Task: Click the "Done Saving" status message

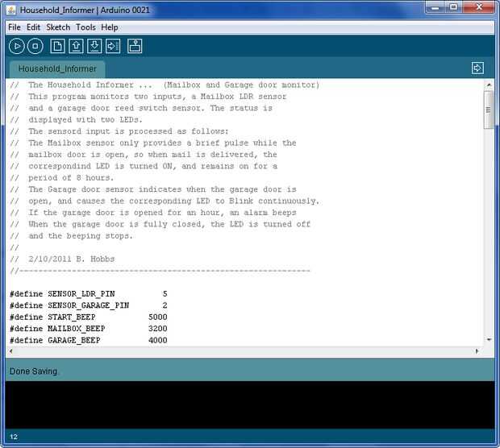Action: click(34, 371)
